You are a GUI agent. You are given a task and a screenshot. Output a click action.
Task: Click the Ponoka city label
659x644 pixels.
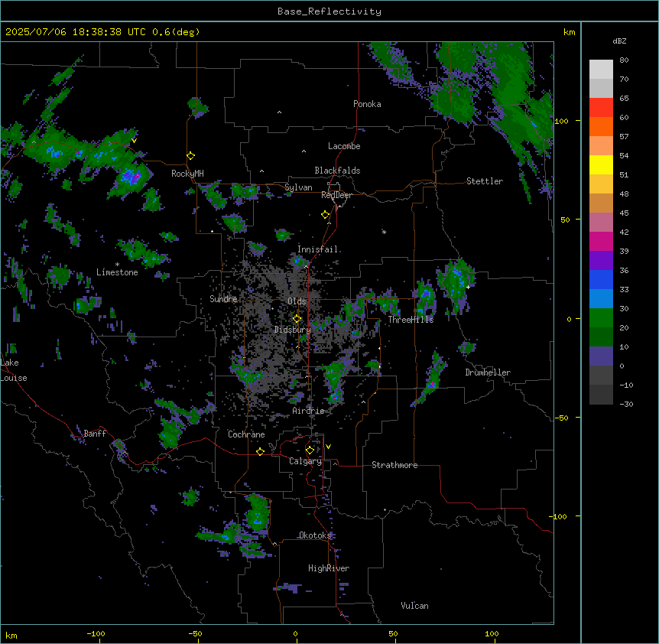pos(367,104)
